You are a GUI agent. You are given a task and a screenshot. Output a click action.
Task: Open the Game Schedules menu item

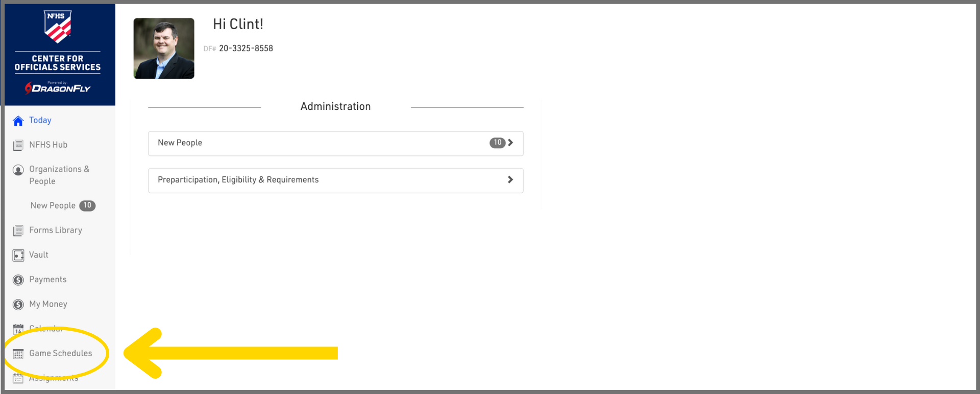61,353
